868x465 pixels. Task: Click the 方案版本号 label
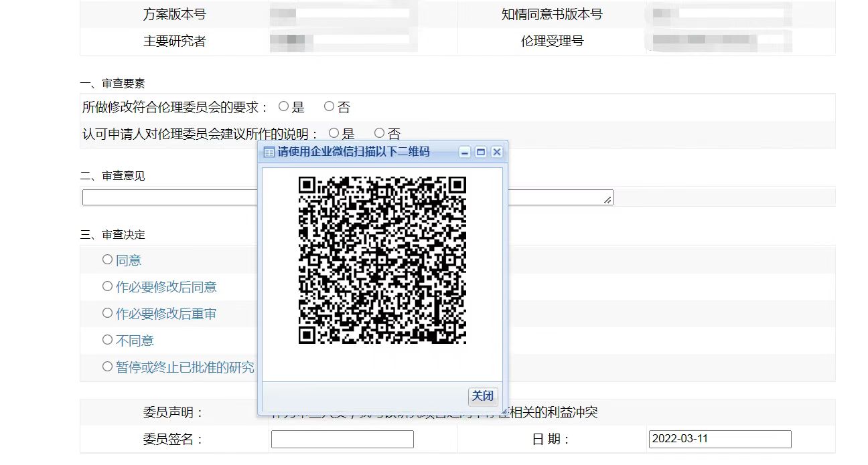click(x=174, y=14)
